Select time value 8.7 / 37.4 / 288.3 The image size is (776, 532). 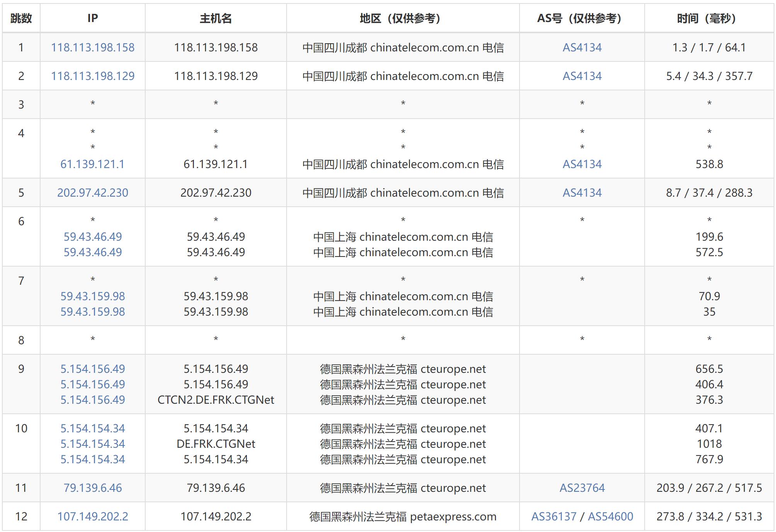(x=709, y=193)
